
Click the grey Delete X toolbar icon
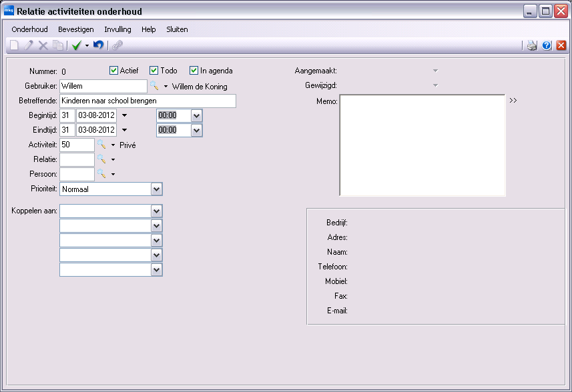coord(43,45)
